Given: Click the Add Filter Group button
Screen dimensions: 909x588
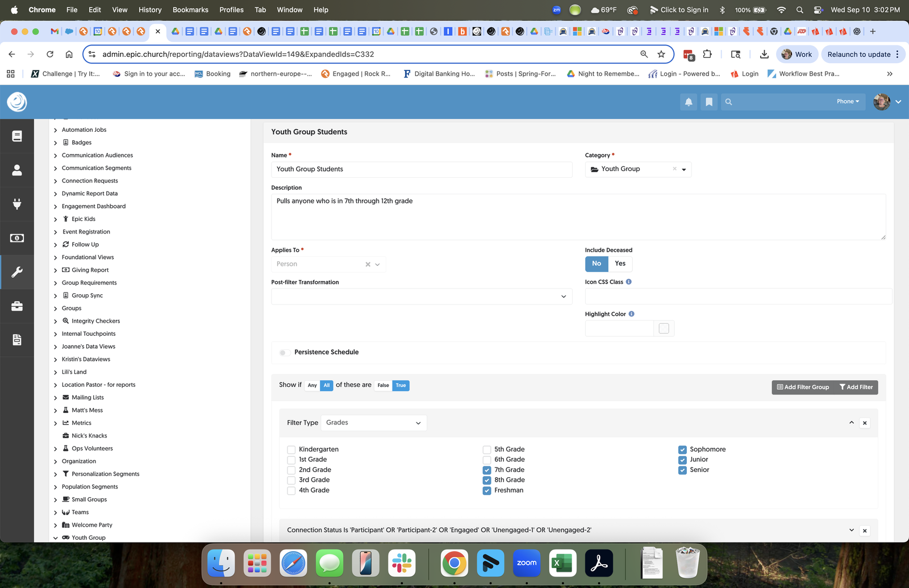Looking at the screenshot, I should pyautogui.click(x=803, y=387).
